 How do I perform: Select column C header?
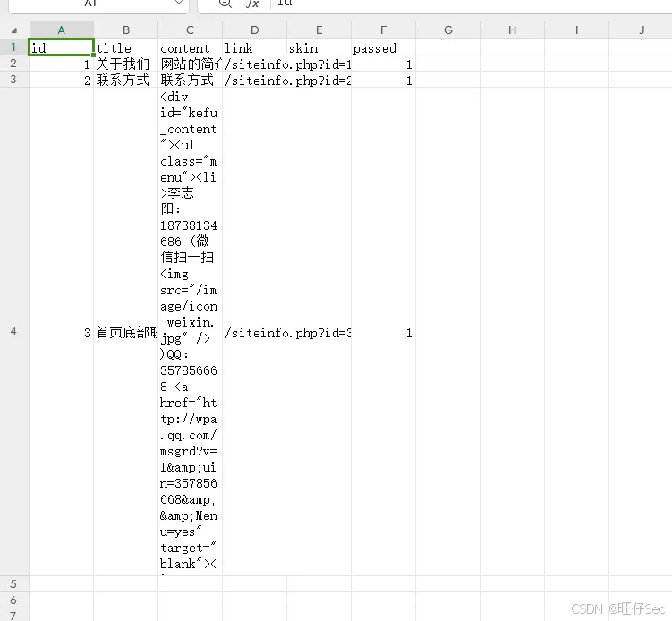[x=191, y=30]
